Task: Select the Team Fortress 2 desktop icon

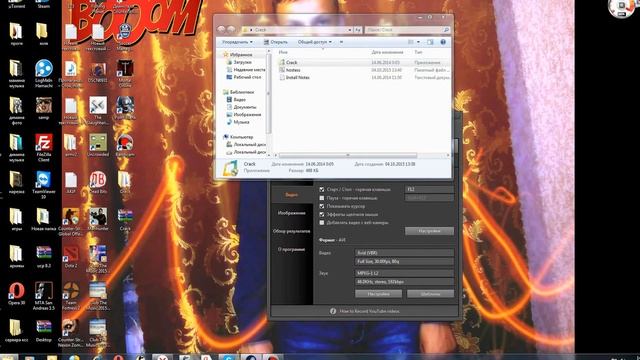Action: (x=71, y=296)
